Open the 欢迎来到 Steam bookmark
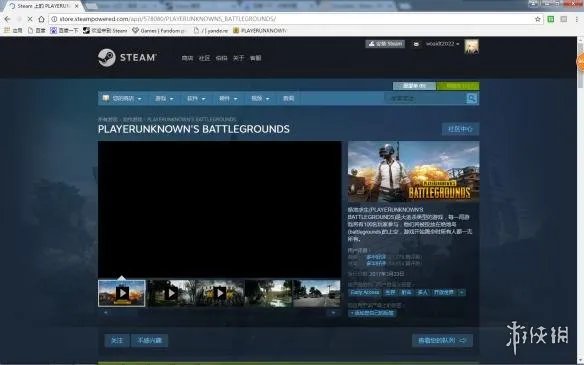Screen dimensions: 584x365 click(x=105, y=31)
